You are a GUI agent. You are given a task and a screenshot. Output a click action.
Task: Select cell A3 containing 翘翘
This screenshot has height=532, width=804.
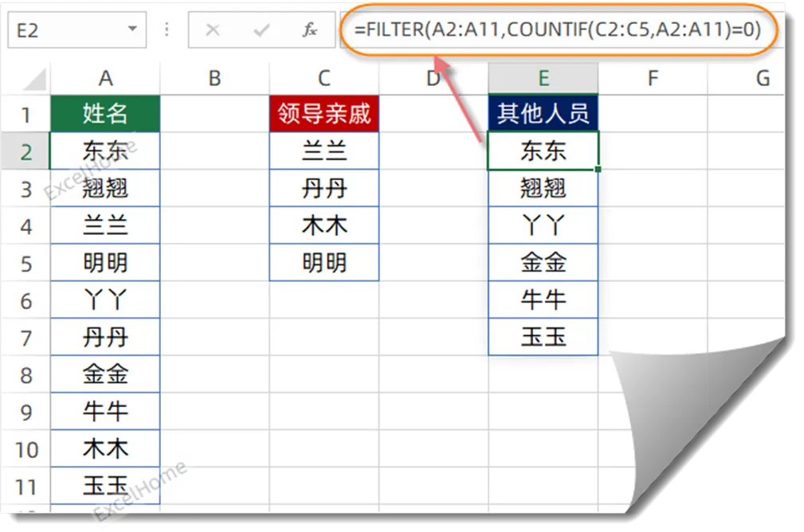point(105,188)
